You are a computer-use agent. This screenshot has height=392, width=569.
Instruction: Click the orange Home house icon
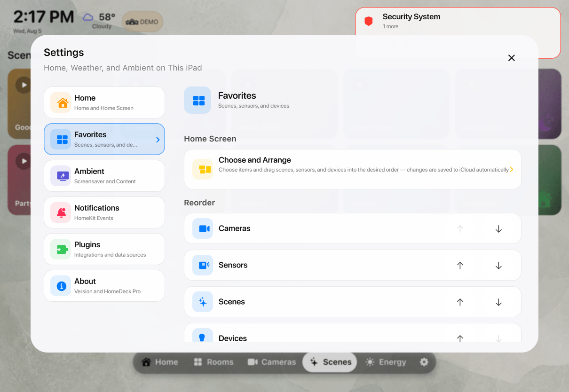click(61, 102)
